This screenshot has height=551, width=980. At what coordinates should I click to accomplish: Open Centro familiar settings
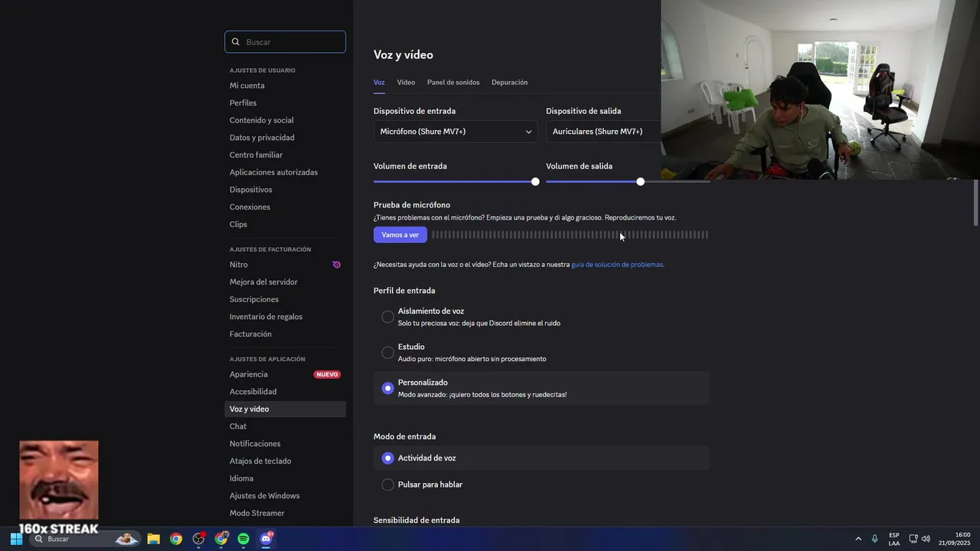[285, 155]
